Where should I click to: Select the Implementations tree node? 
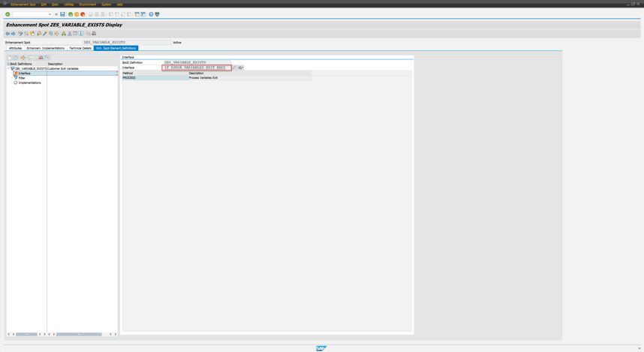pos(29,83)
